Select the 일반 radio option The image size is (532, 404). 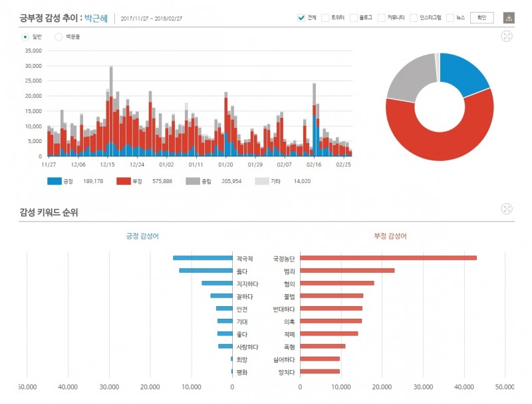click(x=25, y=37)
